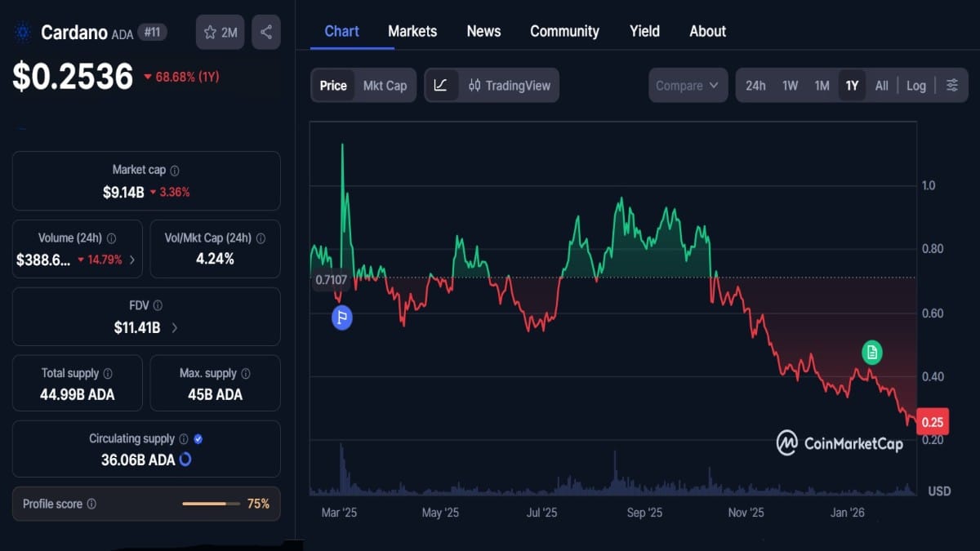Open chart settings sliders icon
Viewport: 980px width, 551px height.
coord(952,86)
